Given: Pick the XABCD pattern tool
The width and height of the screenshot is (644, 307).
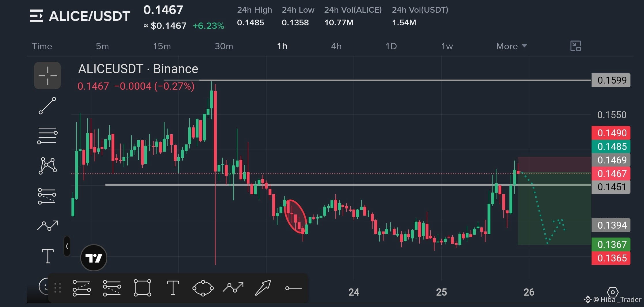Looking at the screenshot, I should (x=48, y=165).
